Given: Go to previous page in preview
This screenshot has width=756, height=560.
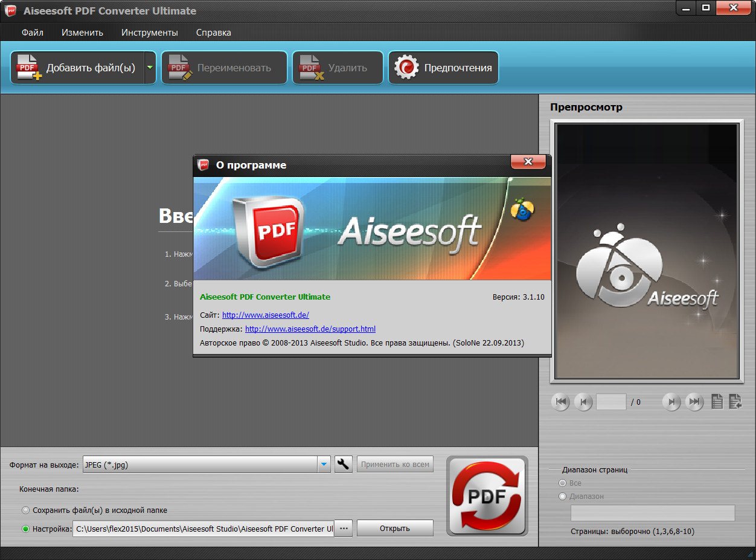Looking at the screenshot, I should [583, 402].
